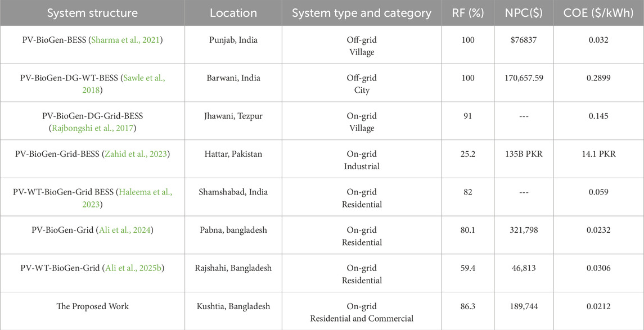Image resolution: width=644 pixels, height=330 pixels.
Task: Follow the Rajbongshi et al., 2017 reference
Action: [93, 129]
